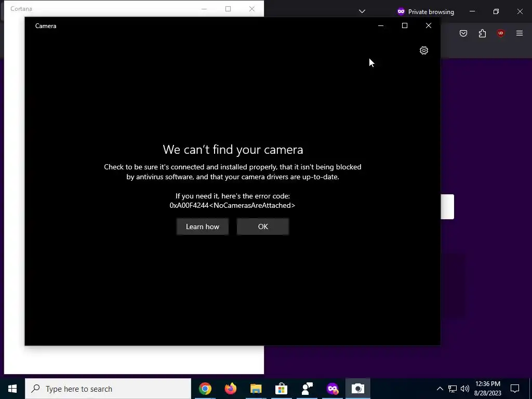Click the We can't find your camera heading
Image resolution: width=532 pixels, height=399 pixels.
point(233,150)
